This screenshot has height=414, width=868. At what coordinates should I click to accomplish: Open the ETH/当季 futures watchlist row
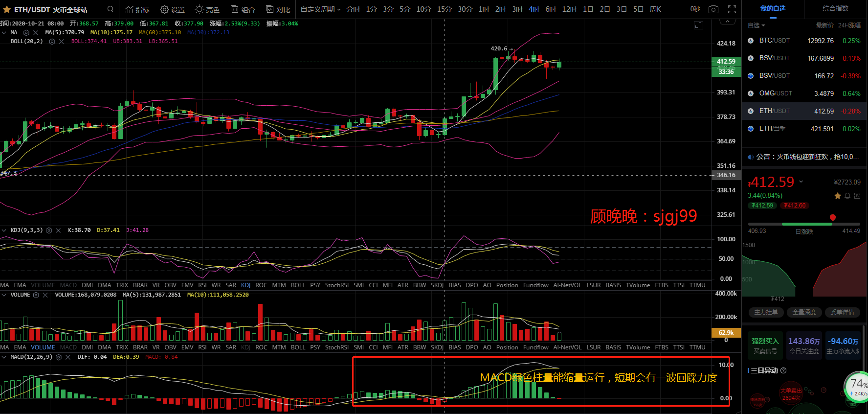pos(805,129)
